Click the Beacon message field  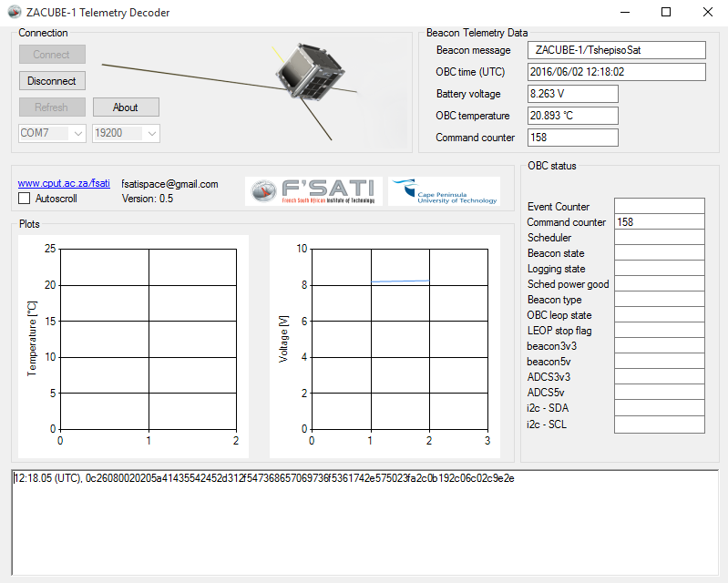point(617,50)
